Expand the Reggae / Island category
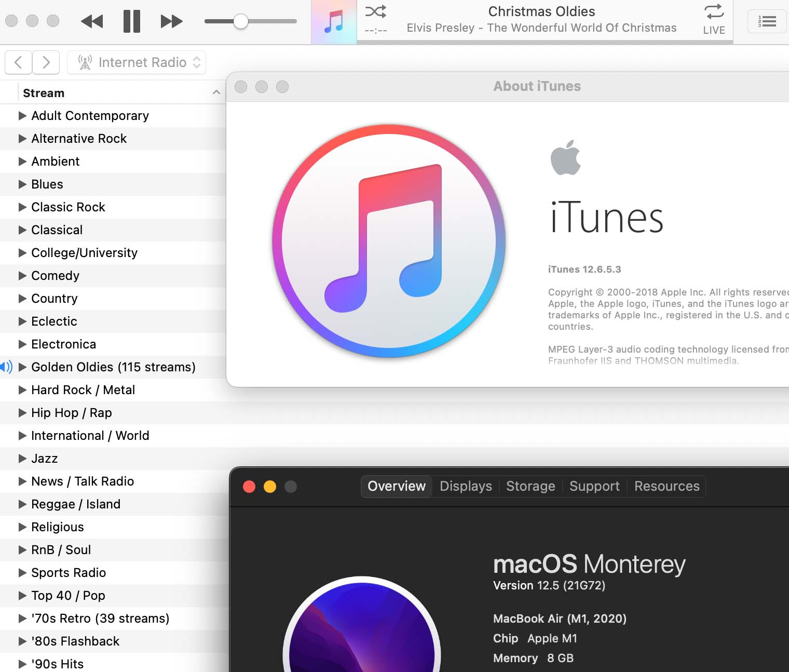This screenshot has width=789, height=672. 22,504
